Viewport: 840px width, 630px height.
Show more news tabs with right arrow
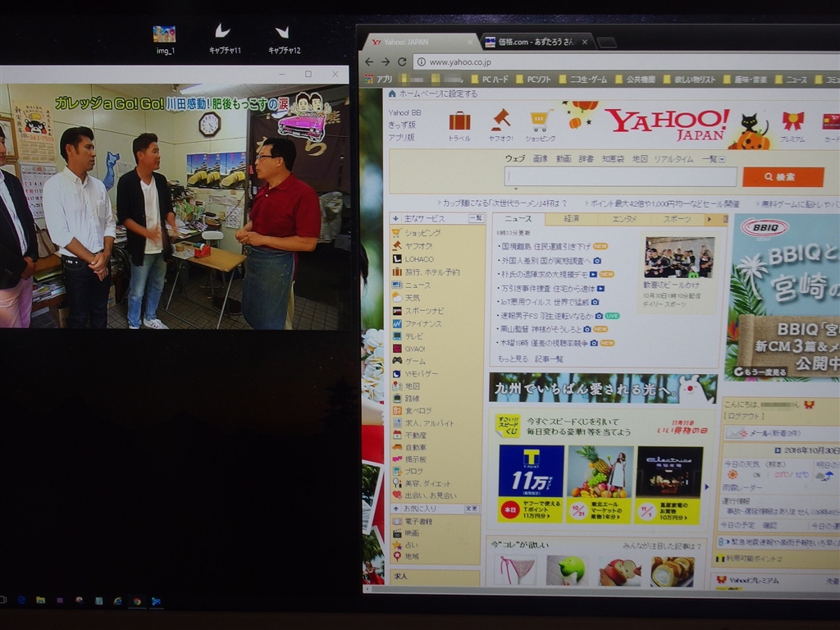pyautogui.click(x=710, y=219)
